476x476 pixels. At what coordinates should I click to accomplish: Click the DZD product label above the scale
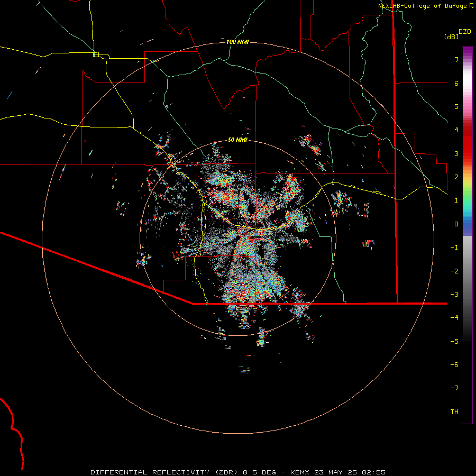click(465, 32)
